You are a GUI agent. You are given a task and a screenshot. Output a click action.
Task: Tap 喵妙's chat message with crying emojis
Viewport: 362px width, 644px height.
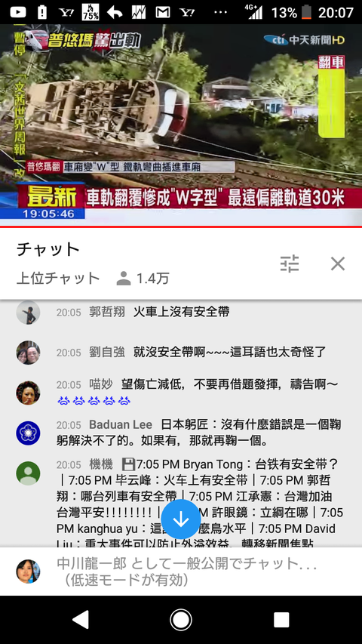pos(197,393)
